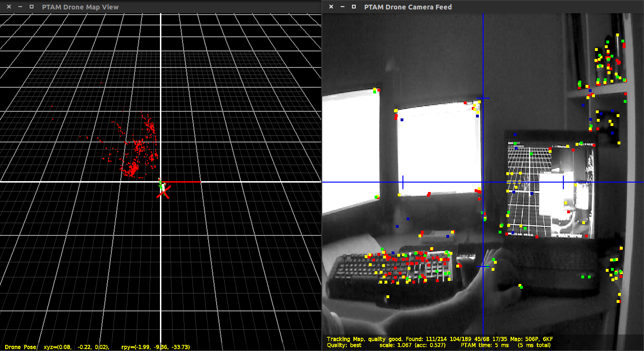Click 'Tracking Map, quality good.' status text

[x=365, y=339]
